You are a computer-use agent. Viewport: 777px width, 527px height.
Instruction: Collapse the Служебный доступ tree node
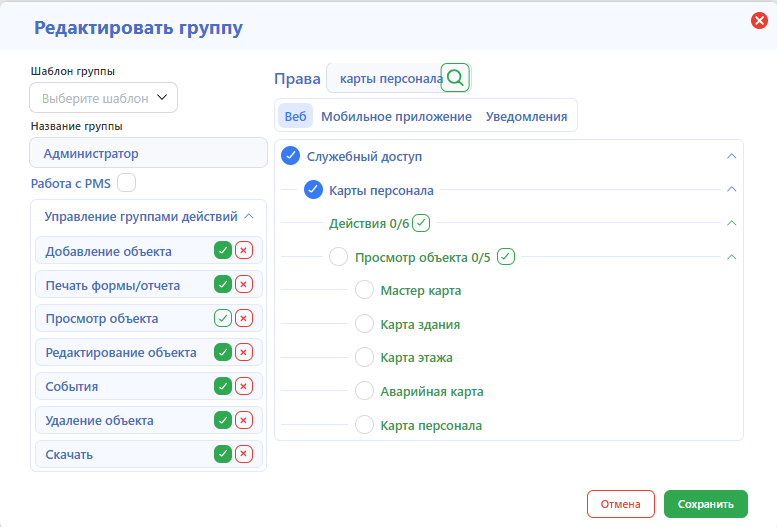click(731, 156)
